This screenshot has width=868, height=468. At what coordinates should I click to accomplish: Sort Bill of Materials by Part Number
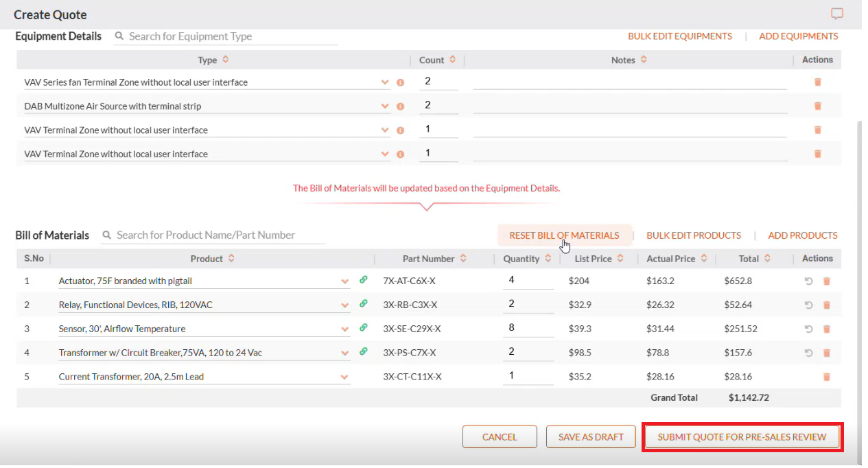point(463,259)
